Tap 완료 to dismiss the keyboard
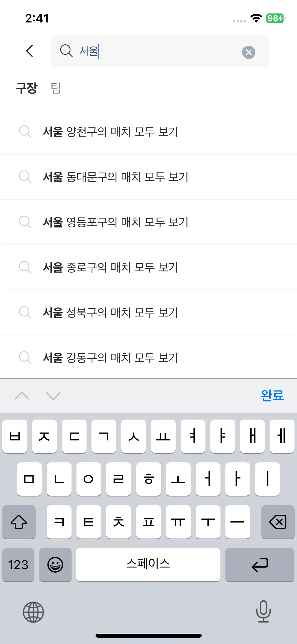The width and height of the screenshot is (297, 644). [272, 395]
